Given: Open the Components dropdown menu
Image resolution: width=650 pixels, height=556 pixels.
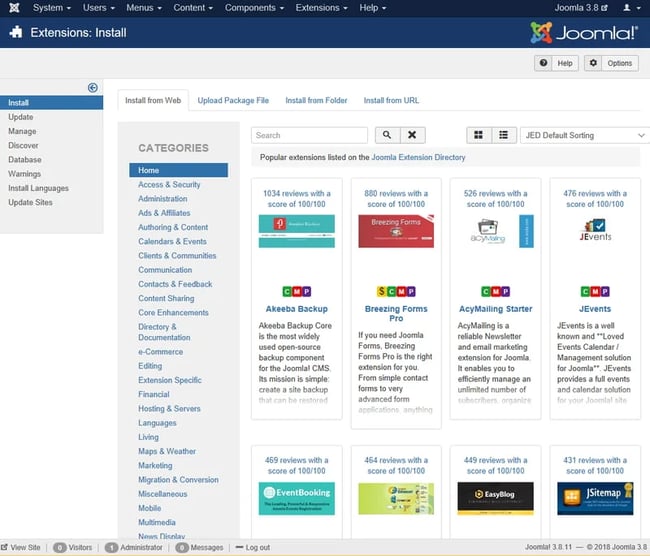Looking at the screenshot, I should [254, 7].
